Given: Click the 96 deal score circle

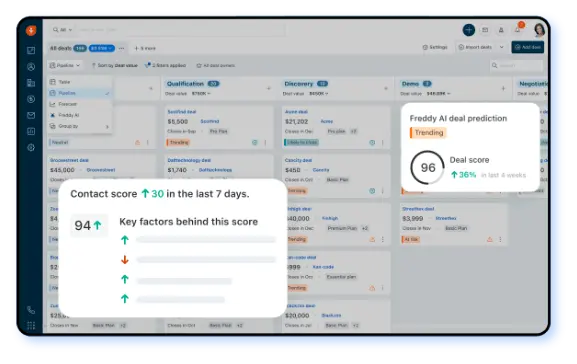Looking at the screenshot, I should pyautogui.click(x=428, y=167).
